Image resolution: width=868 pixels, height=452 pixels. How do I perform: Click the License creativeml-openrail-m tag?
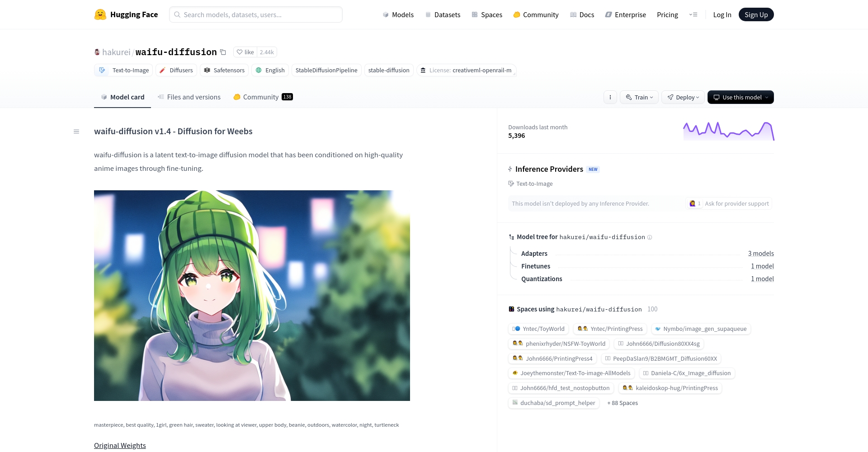[466, 70]
